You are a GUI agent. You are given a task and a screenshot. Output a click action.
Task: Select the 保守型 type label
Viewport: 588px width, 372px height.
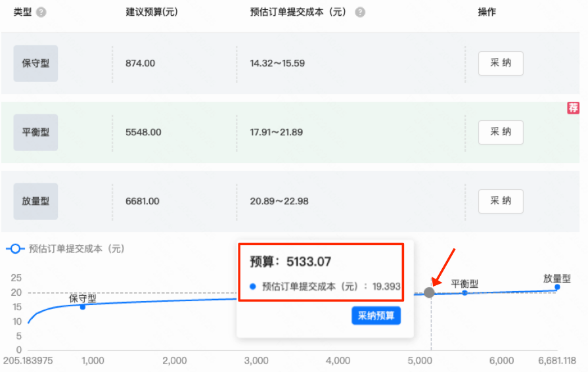(x=35, y=63)
